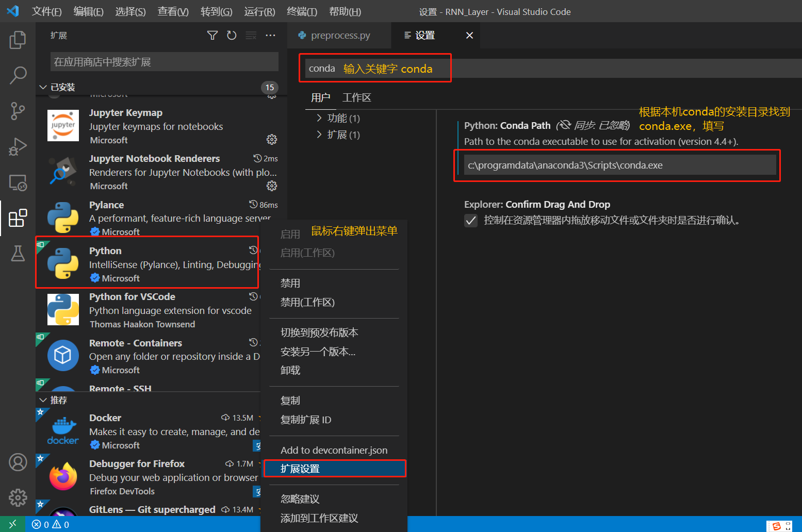Refresh the extensions list
Viewport: 802px width, 532px height.
click(x=232, y=35)
